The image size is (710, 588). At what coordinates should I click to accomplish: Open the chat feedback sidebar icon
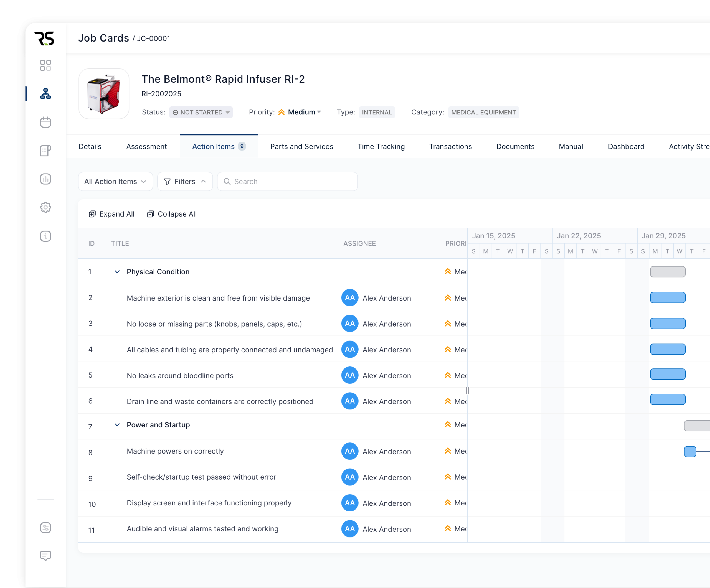pyautogui.click(x=45, y=556)
